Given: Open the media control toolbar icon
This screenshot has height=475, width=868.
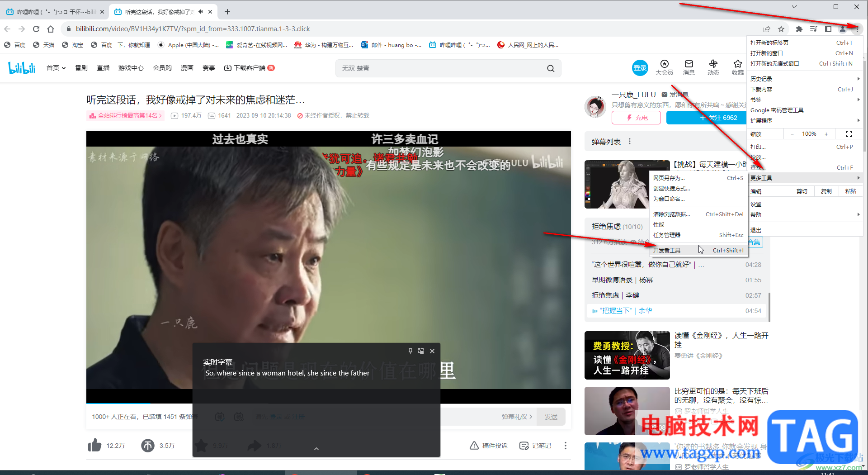Looking at the screenshot, I should point(814,29).
